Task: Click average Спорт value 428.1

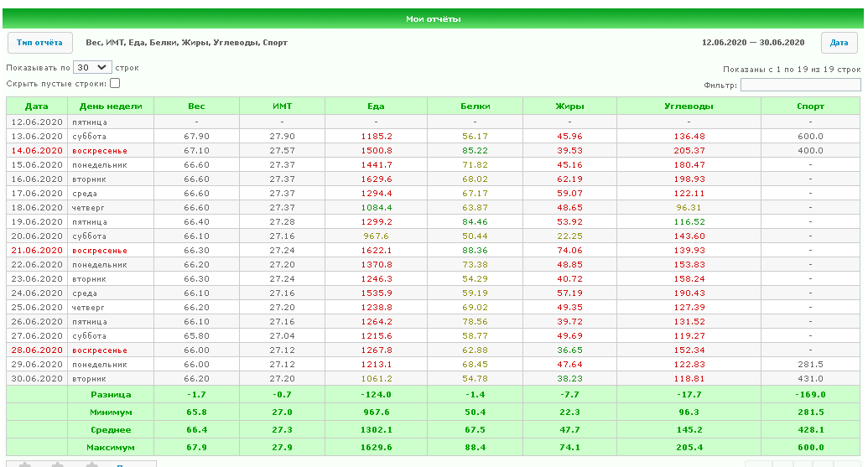Action: pos(811,430)
